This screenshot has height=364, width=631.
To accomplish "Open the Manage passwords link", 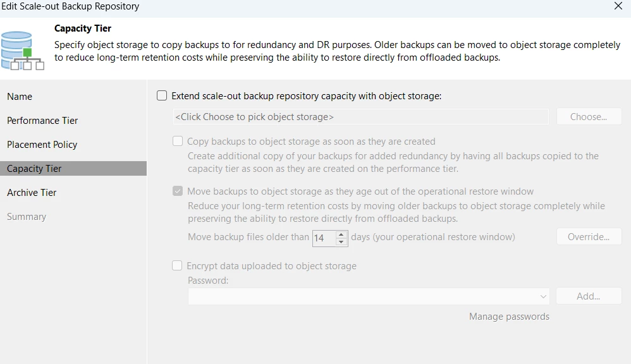I will 509,317.
